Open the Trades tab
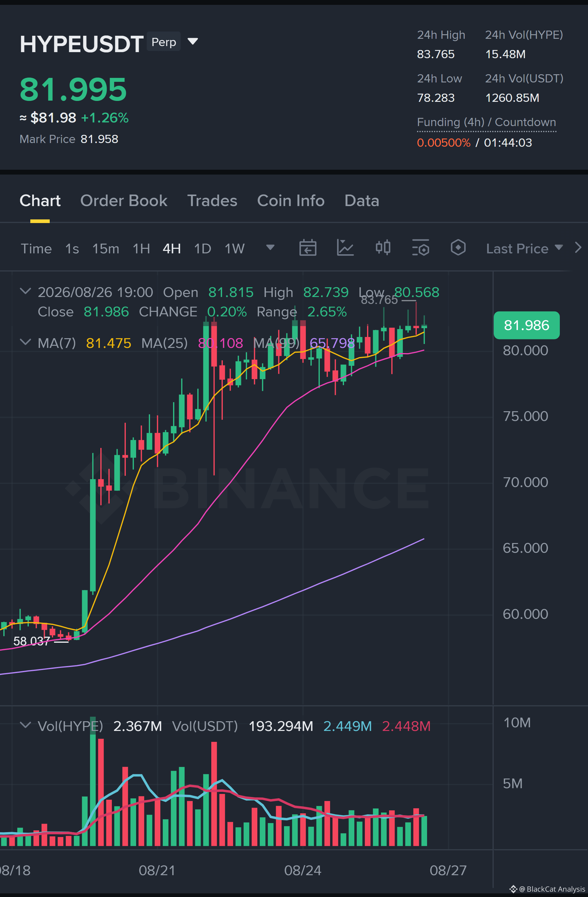The height and width of the screenshot is (897, 588). 212,201
